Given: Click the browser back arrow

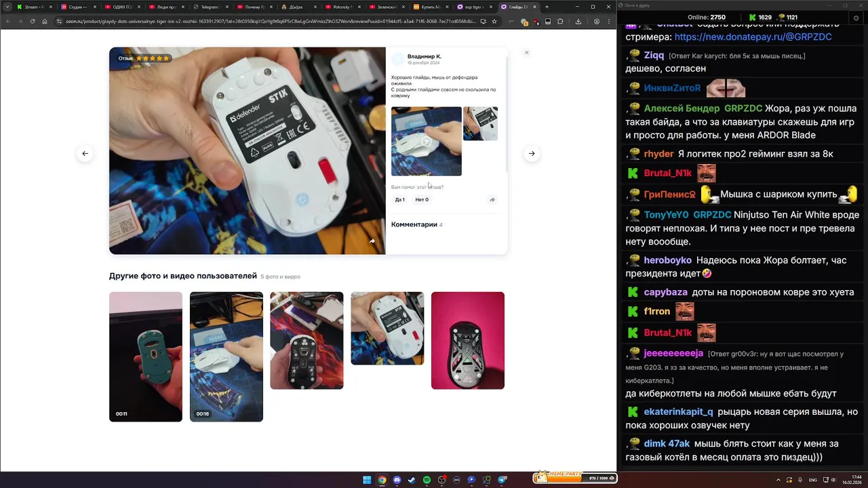Looking at the screenshot, I should click(7, 21).
